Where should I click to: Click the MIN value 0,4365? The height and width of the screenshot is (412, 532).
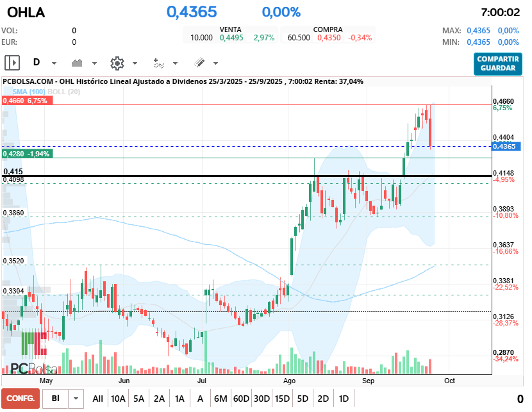click(478, 42)
